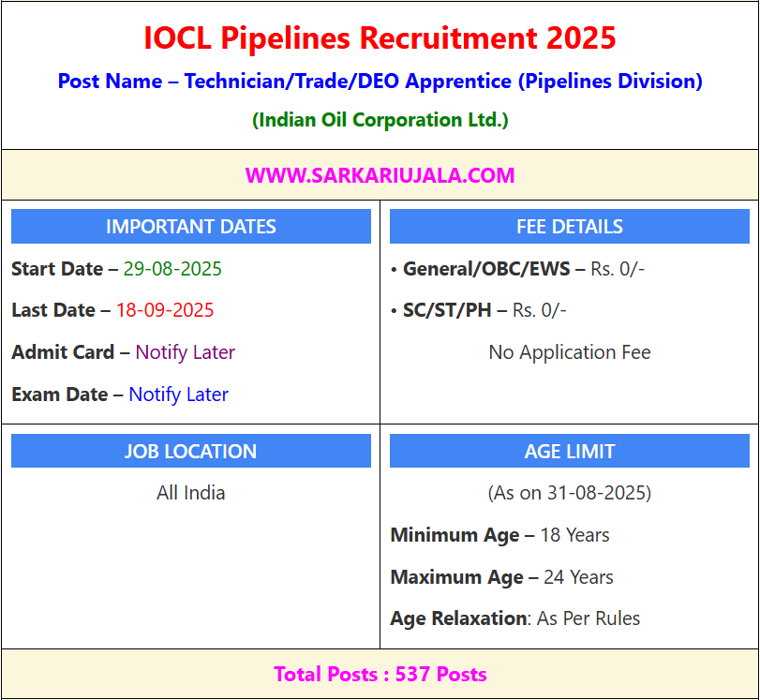Screen dimensions: 760x700
Task: Click the last date 18-09-2025
Action: coord(165,310)
